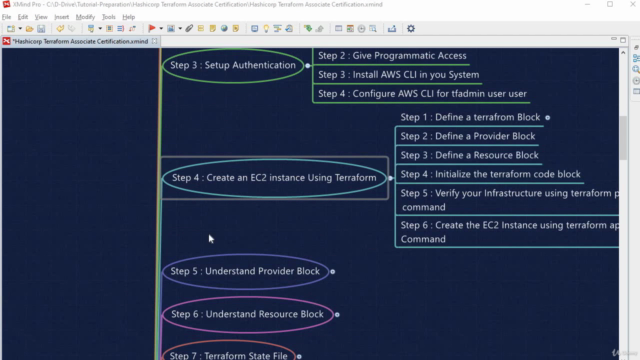Select subtopic Step 4 Configure AWS CLI
The height and width of the screenshot is (360, 640).
[x=422, y=94]
